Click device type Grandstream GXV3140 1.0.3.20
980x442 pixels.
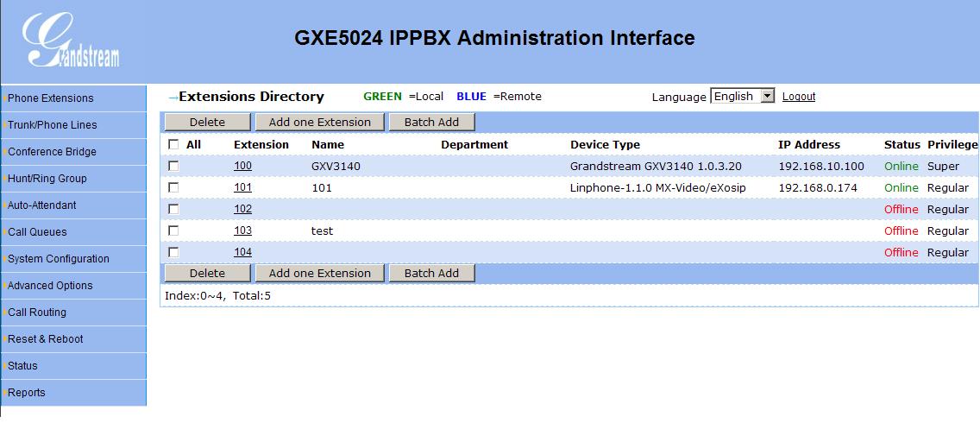pyautogui.click(x=656, y=167)
